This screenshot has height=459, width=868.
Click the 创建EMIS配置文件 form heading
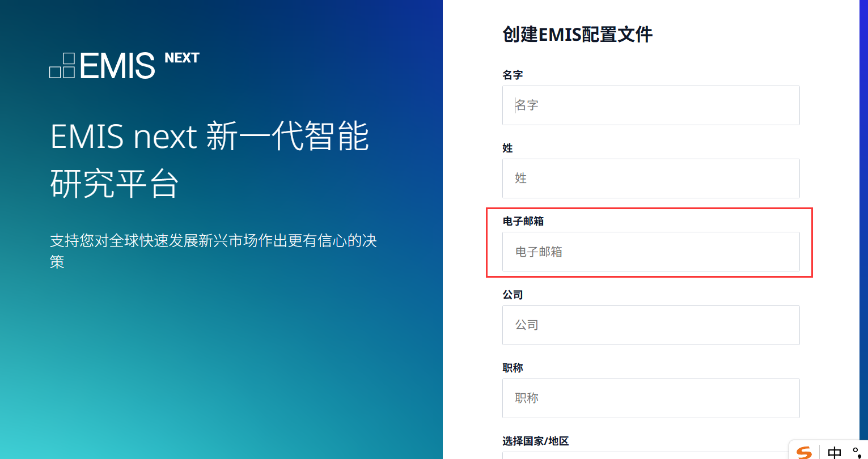tap(577, 35)
